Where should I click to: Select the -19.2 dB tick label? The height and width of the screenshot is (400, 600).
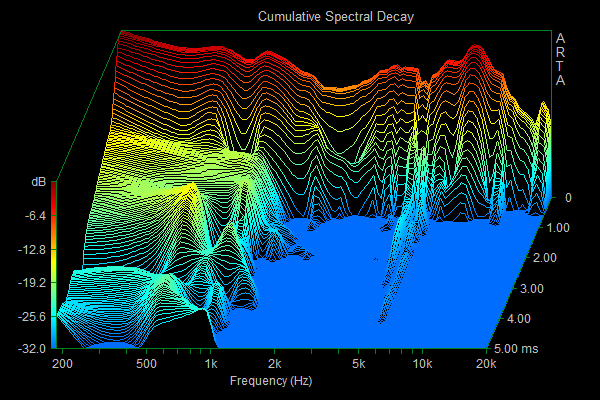pyautogui.click(x=31, y=283)
